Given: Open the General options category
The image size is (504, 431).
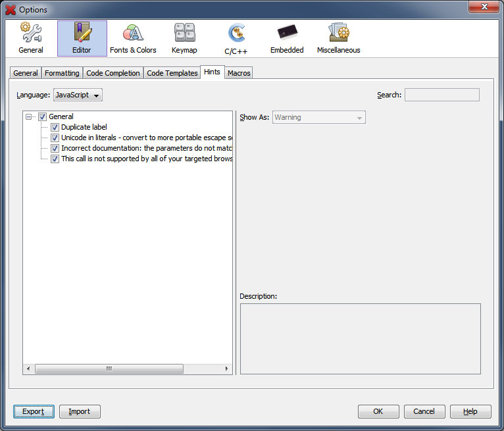Looking at the screenshot, I should point(31,38).
